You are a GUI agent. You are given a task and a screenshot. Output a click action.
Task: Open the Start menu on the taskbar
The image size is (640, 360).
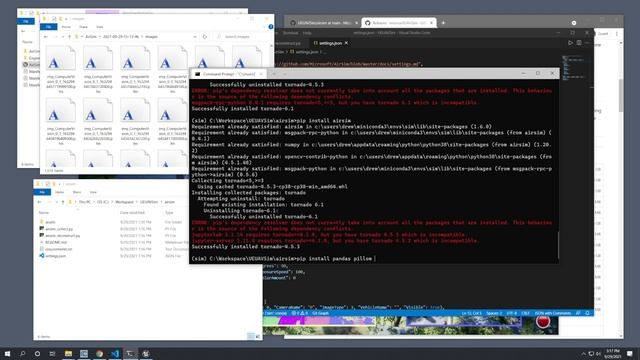tap(7, 353)
